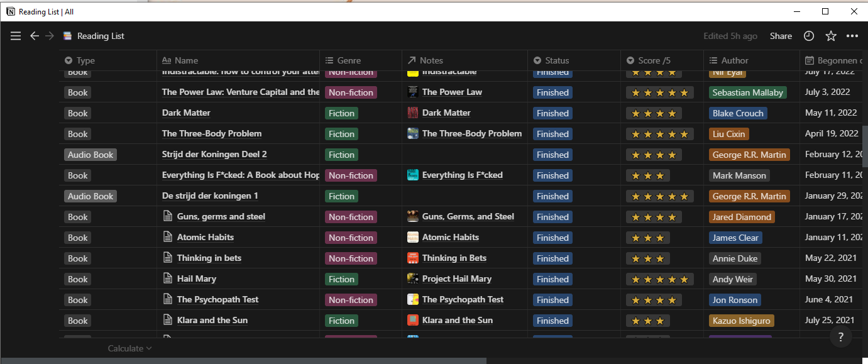This screenshot has width=868, height=364.
Task: Click Liu Cixin author tag
Action: coord(729,134)
